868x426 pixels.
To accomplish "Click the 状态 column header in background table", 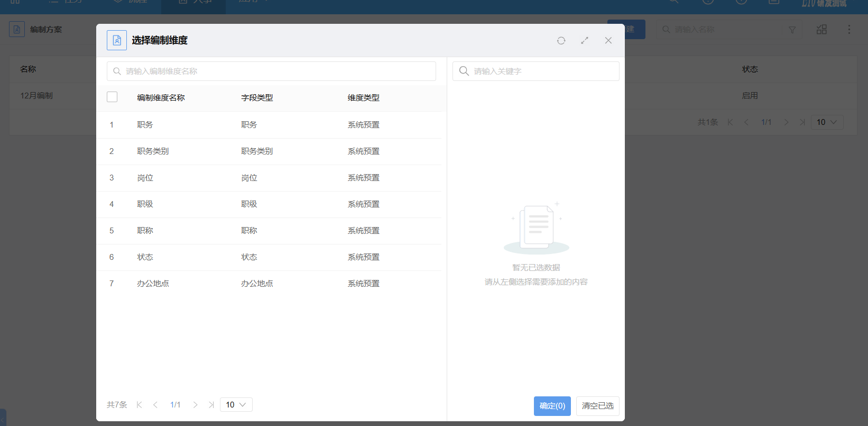I will (x=750, y=69).
